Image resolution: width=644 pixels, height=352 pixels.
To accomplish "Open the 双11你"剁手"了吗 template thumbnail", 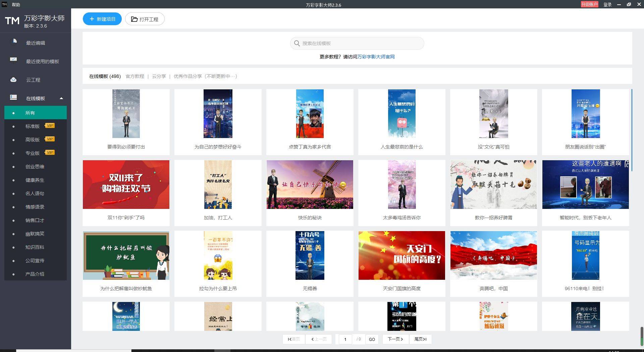I will pos(126,184).
